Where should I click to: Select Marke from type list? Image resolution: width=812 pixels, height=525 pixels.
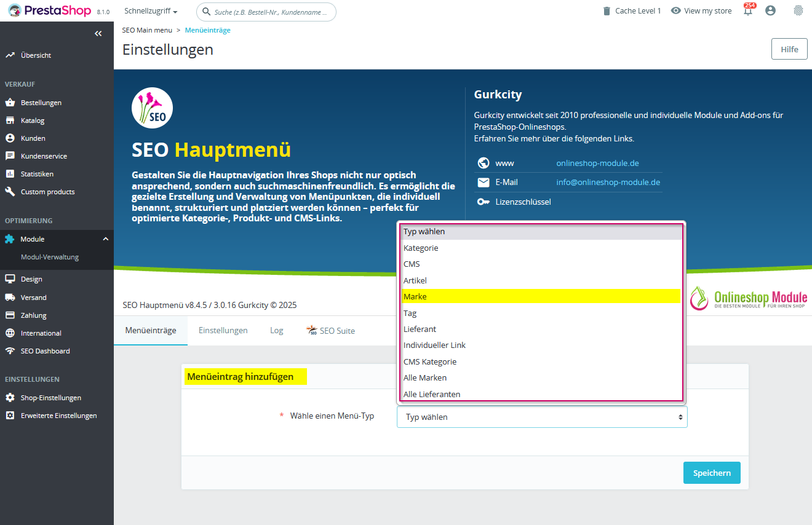pyautogui.click(x=541, y=296)
